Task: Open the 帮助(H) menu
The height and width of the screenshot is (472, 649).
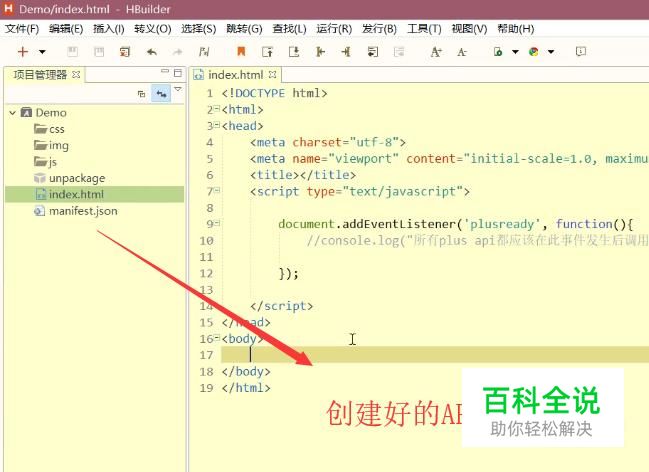Action: point(515,29)
